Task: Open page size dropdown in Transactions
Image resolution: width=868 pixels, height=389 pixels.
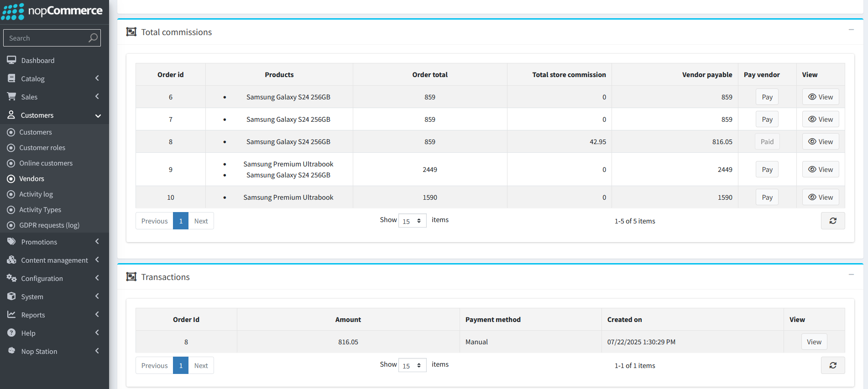Action: 412,365
